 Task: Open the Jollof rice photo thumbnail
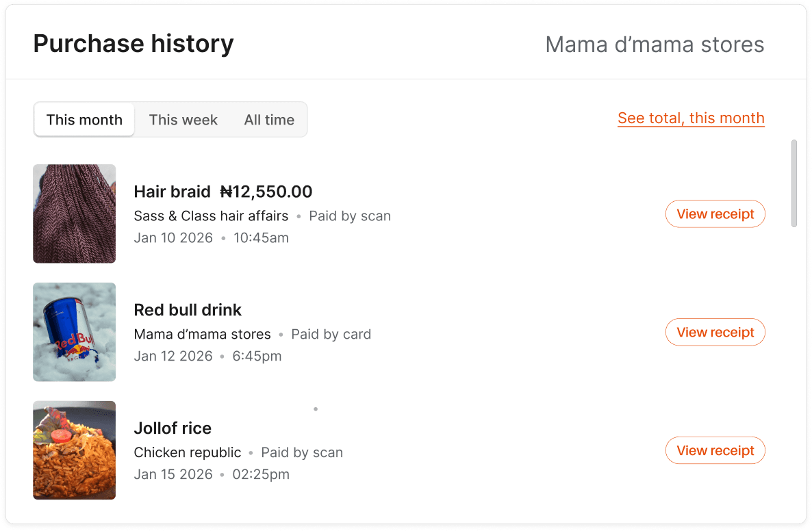74,450
